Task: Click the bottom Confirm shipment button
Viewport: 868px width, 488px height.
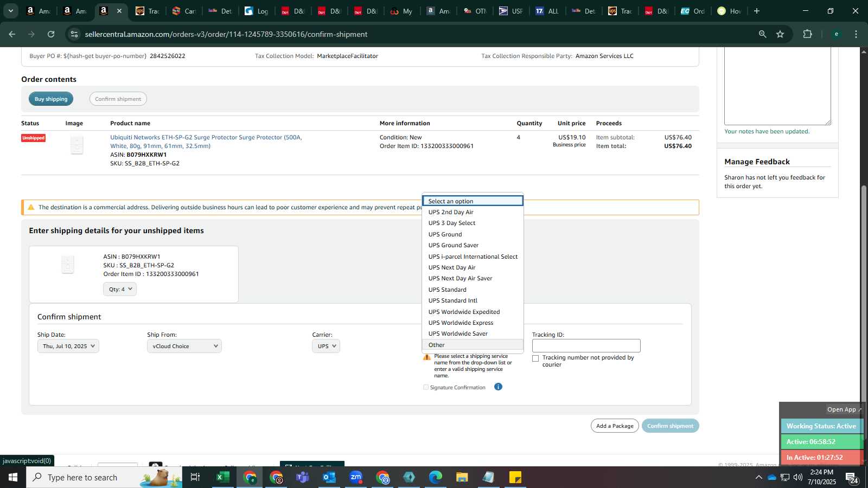Action: [670, 426]
